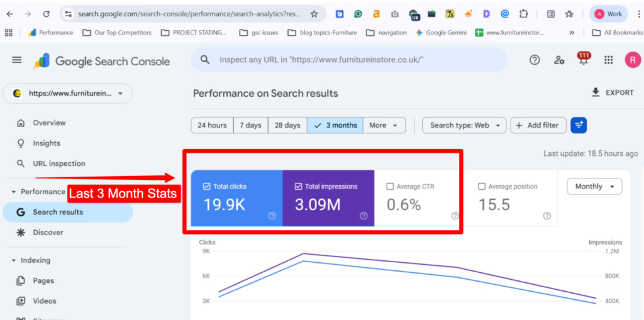
Task: Uncheck the Total clicks metric
Action: point(206,187)
